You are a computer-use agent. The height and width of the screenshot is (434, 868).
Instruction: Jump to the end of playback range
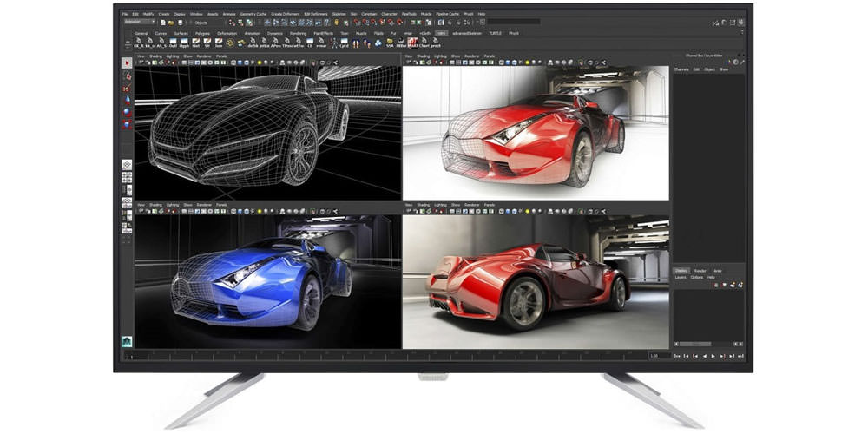[741, 356]
